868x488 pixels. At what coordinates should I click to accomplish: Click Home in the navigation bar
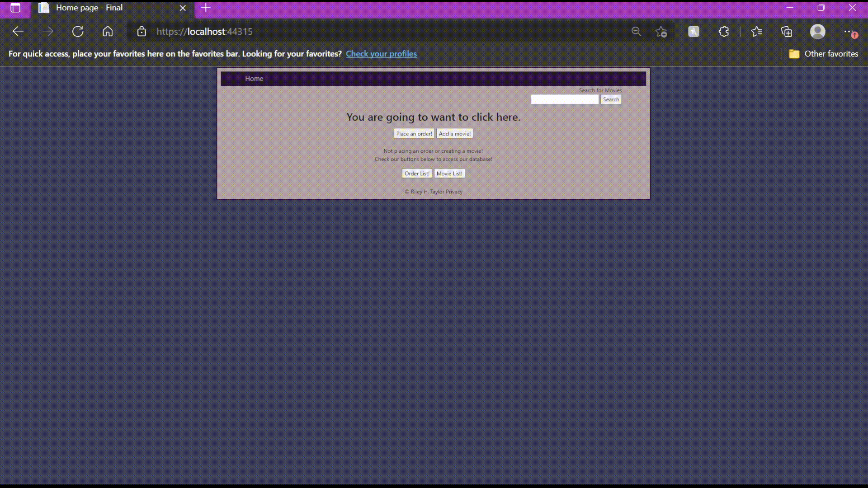pos(254,79)
